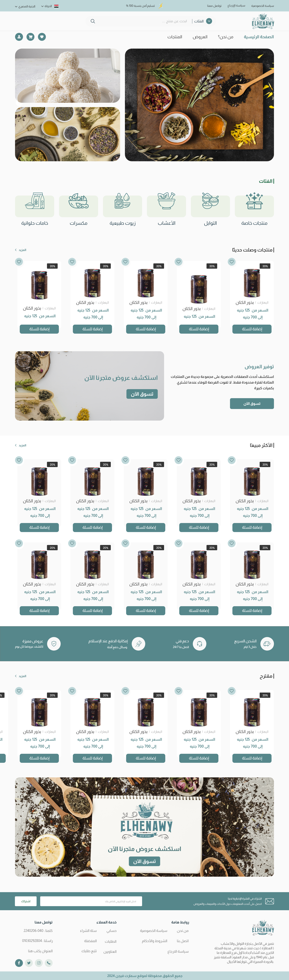The width and height of the screenshot is (289, 980).
Task: Open the من نحن؟ menu item
Action: click(225, 37)
